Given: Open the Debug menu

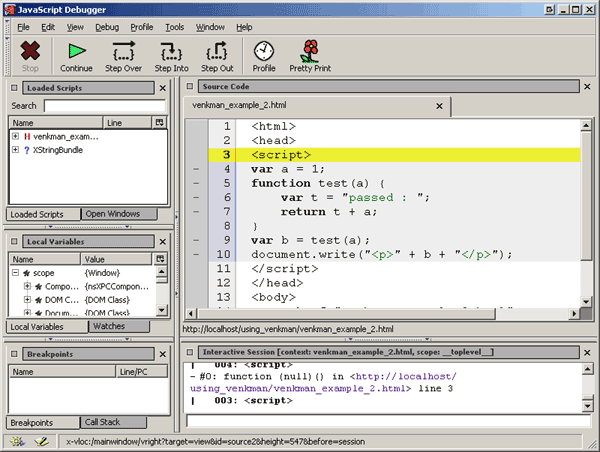Looking at the screenshot, I should [107, 27].
